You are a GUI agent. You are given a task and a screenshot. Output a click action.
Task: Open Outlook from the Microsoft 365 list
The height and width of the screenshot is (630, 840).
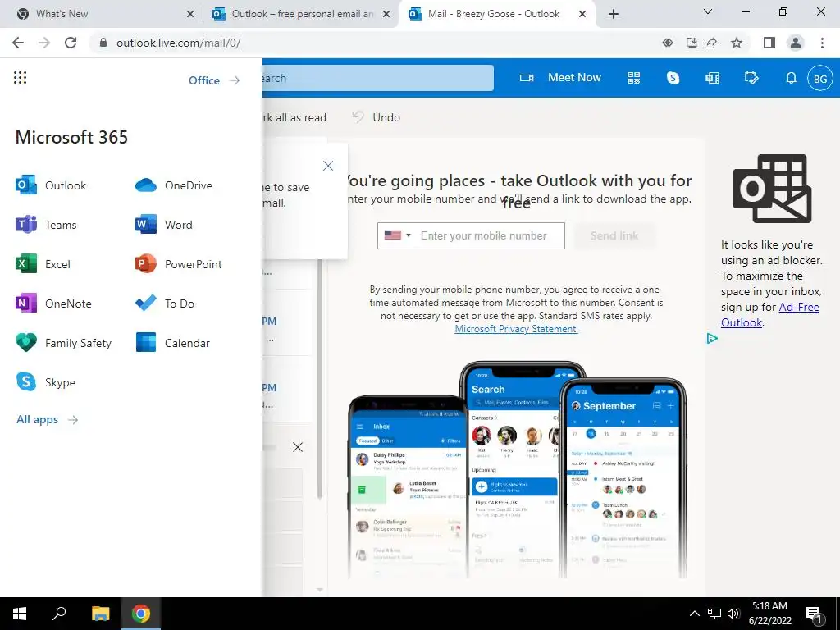tap(52, 185)
